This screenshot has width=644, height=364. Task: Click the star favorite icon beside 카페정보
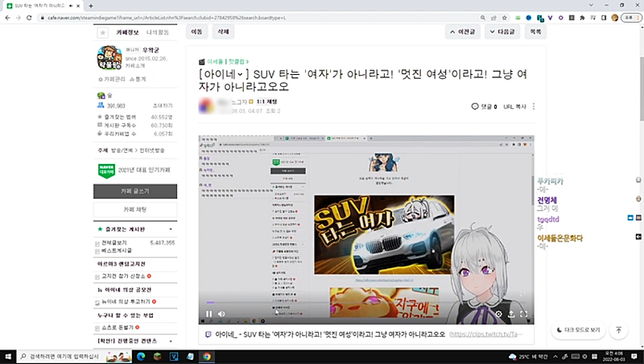coord(102,33)
